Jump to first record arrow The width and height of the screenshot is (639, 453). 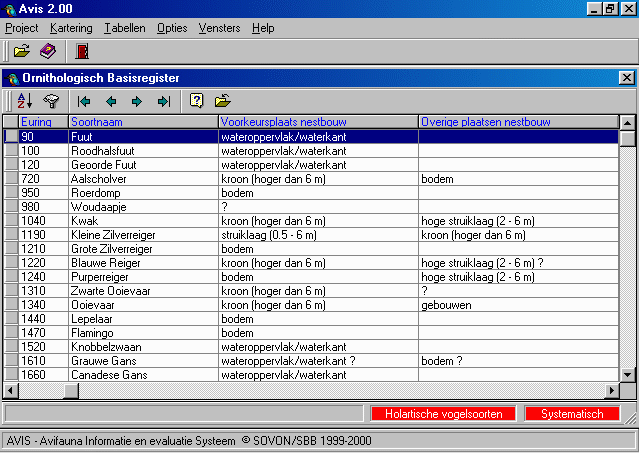(84, 101)
